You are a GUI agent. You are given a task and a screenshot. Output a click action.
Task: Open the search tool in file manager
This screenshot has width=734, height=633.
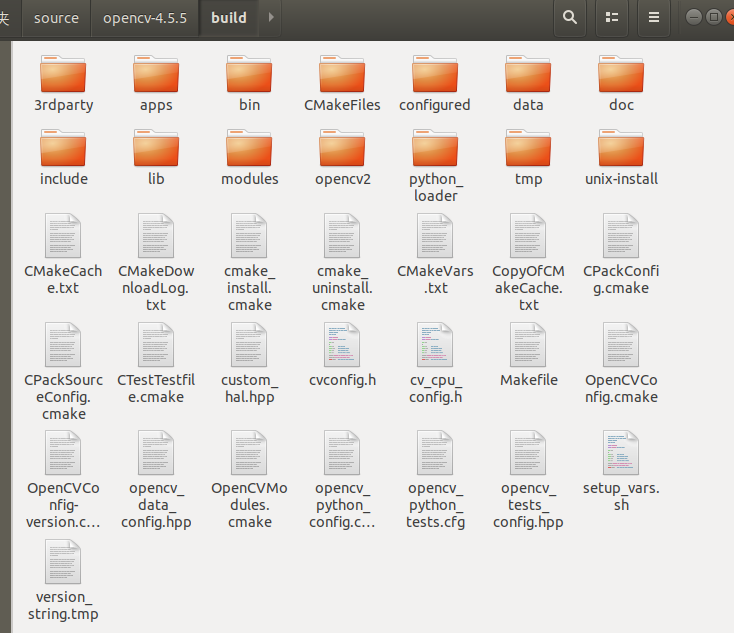(x=570, y=18)
